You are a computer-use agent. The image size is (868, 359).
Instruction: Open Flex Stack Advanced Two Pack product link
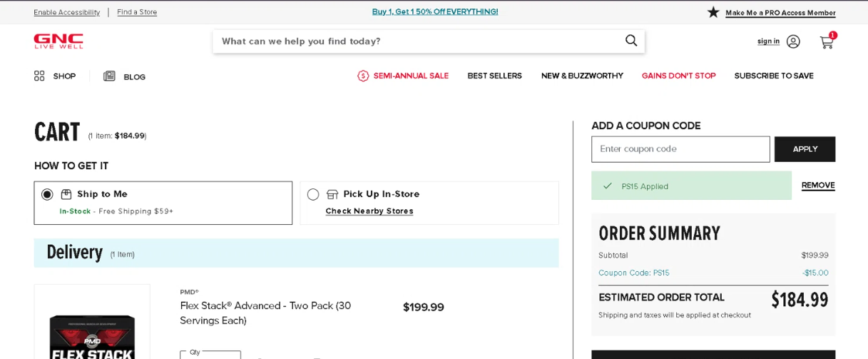(x=265, y=313)
